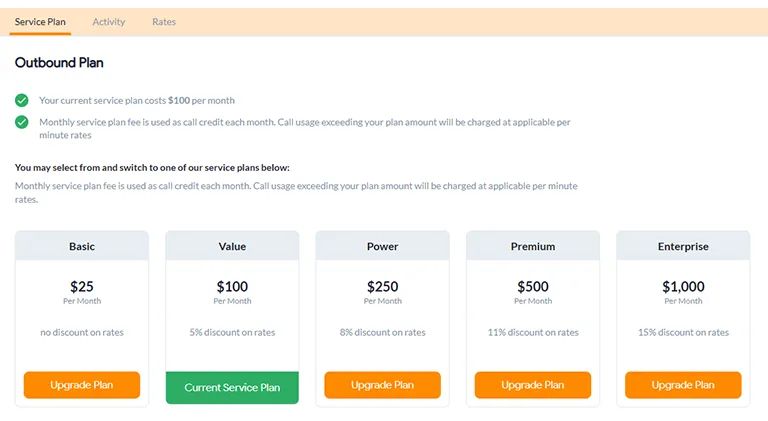Viewport: 768px width, 421px height.
Task: Click the $250 Power plan price
Action: click(x=382, y=287)
